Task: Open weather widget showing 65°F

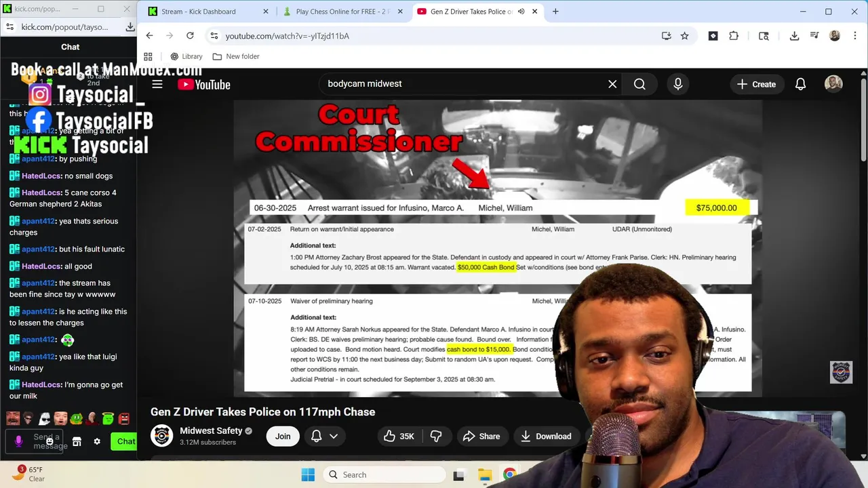Action: pos(27,474)
